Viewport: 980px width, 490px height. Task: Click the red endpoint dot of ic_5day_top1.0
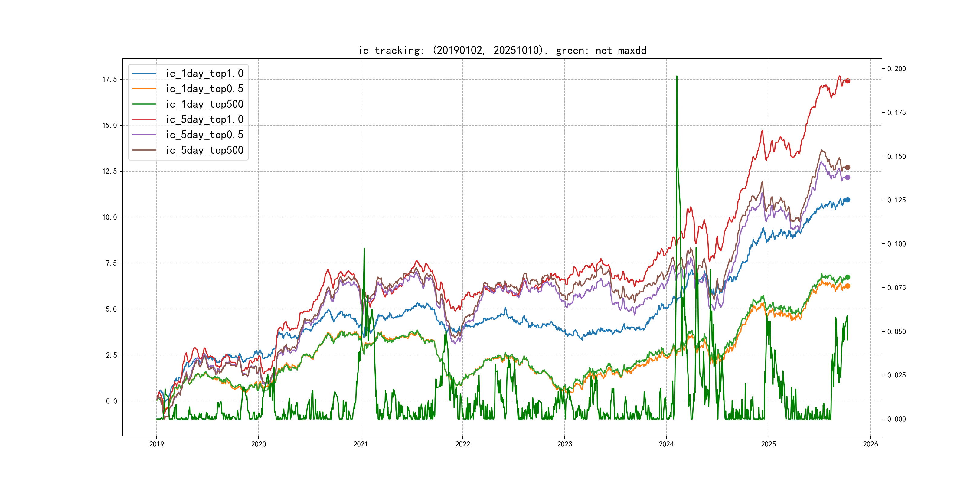[x=847, y=81]
